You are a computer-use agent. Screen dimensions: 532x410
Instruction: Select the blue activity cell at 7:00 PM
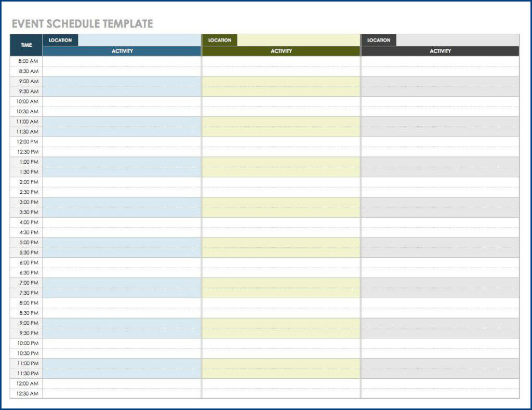122,283
